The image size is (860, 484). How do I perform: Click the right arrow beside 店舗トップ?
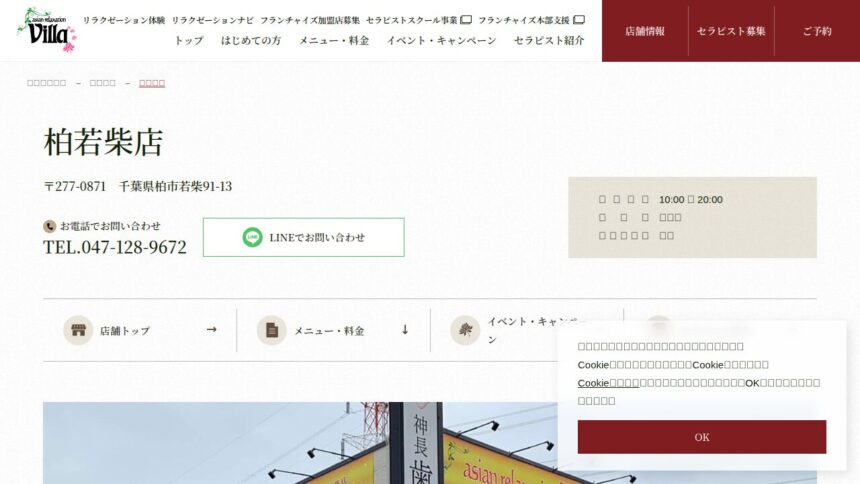point(212,330)
